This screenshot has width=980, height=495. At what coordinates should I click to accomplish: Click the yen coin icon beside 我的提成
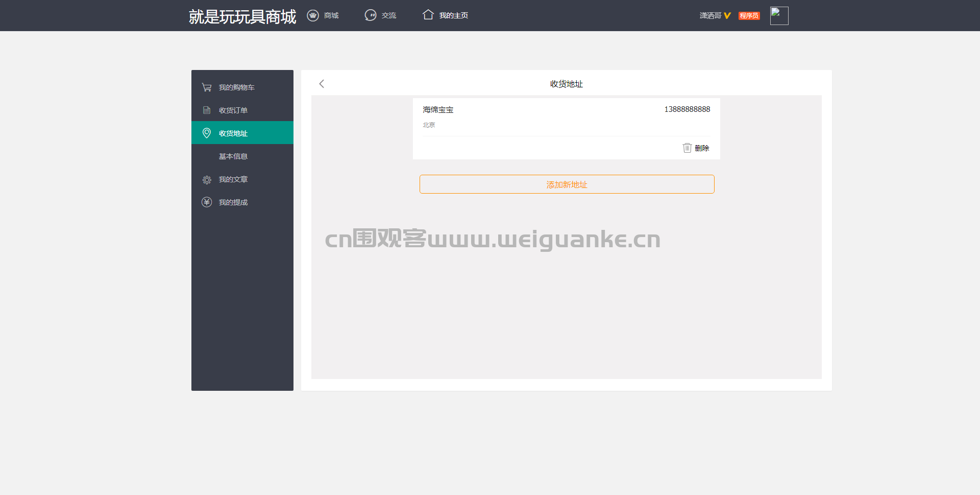[207, 202]
